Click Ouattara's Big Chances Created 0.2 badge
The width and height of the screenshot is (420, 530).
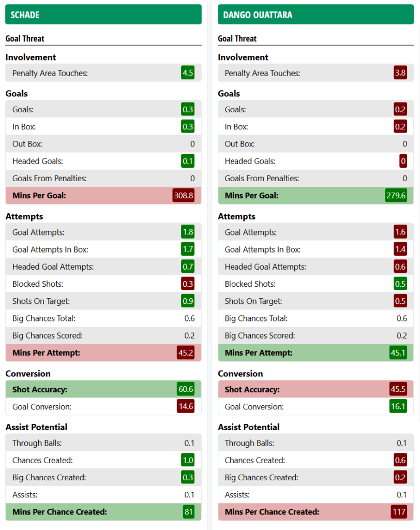400,478
